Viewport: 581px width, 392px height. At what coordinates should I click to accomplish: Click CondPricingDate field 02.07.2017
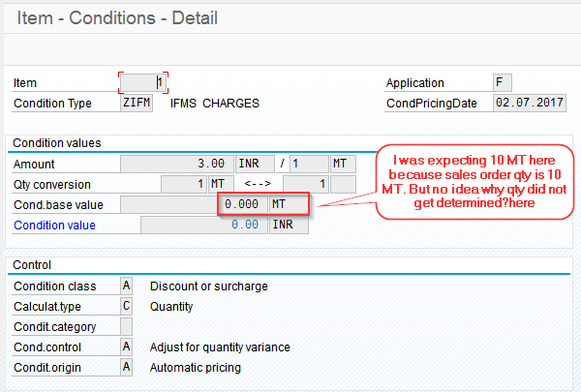coord(530,103)
